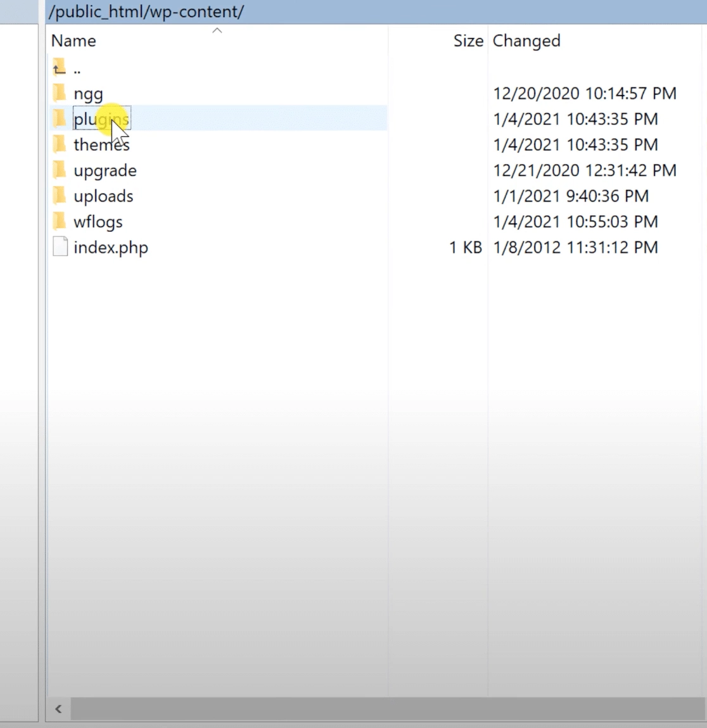707x728 pixels.
Task: Click date '1/4/2021 10:55:03 PM' of wflogs
Action: pyautogui.click(x=575, y=222)
